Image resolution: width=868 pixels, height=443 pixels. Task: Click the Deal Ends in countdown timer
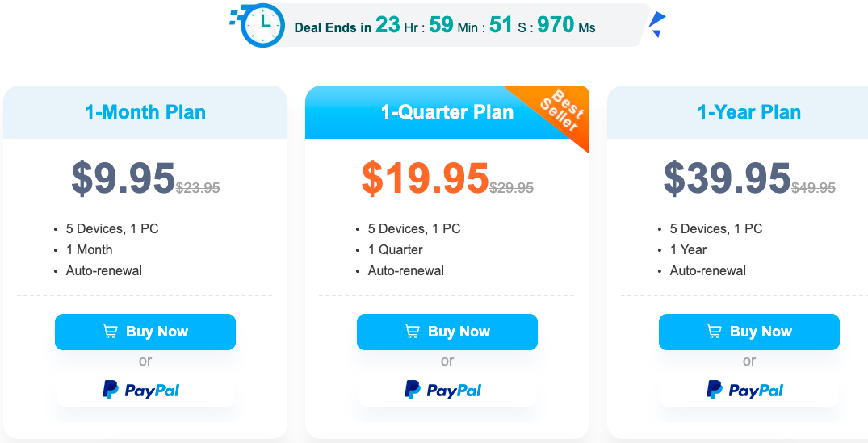[x=445, y=26]
